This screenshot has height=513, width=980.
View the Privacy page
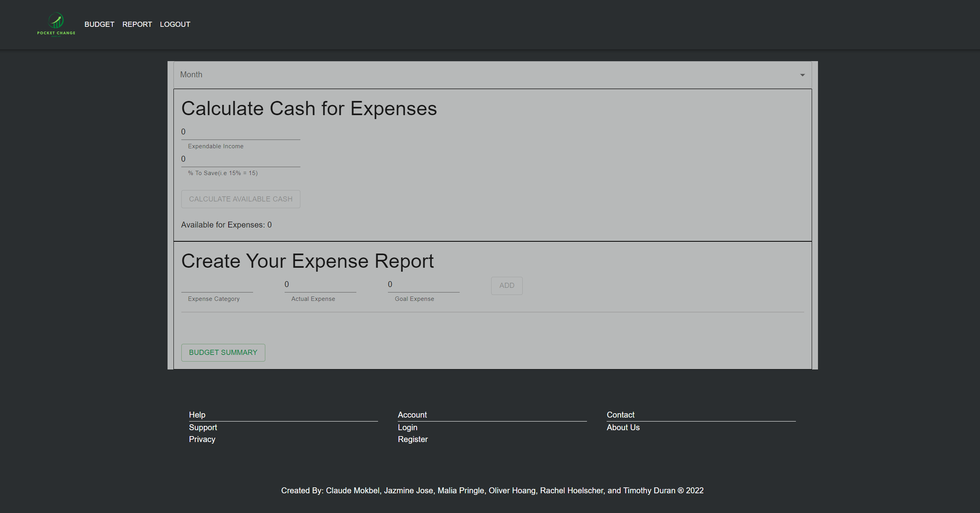point(202,439)
